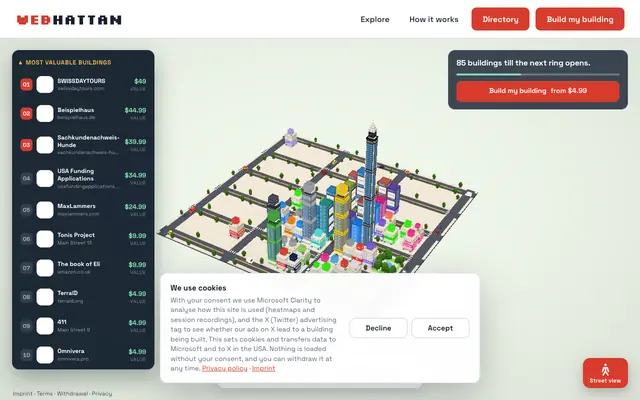Image resolution: width=640 pixels, height=400 pixels.
Task: Open Imprint link in cookie banner
Action: (263, 368)
